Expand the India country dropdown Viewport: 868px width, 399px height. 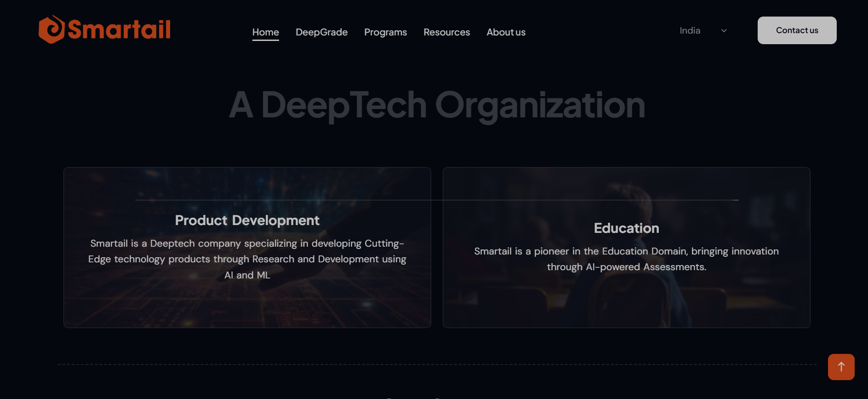703,30
